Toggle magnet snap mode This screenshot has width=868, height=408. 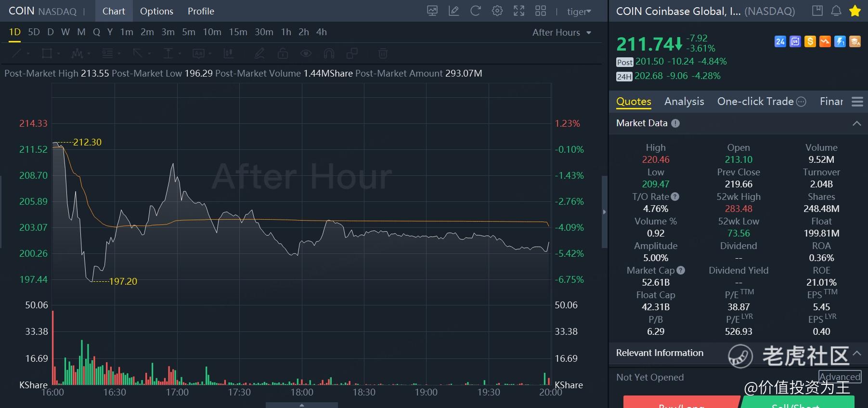329,53
